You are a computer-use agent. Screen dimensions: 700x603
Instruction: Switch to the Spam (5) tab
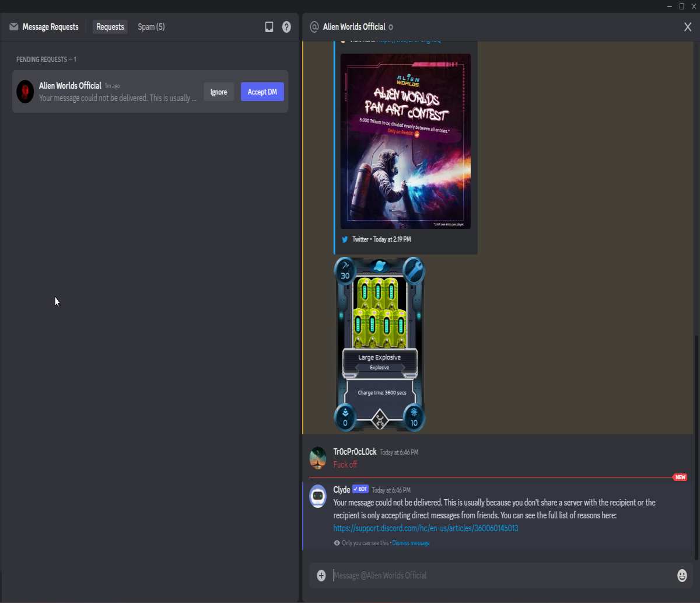coord(151,27)
